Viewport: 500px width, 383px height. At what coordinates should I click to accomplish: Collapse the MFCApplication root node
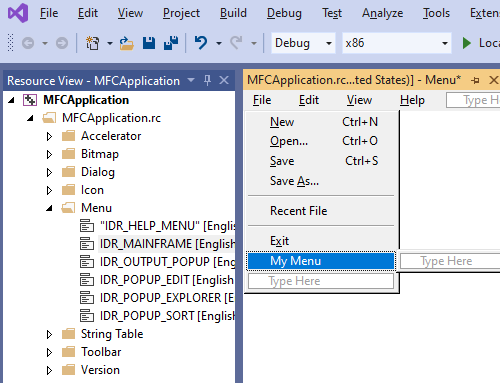click(11, 100)
